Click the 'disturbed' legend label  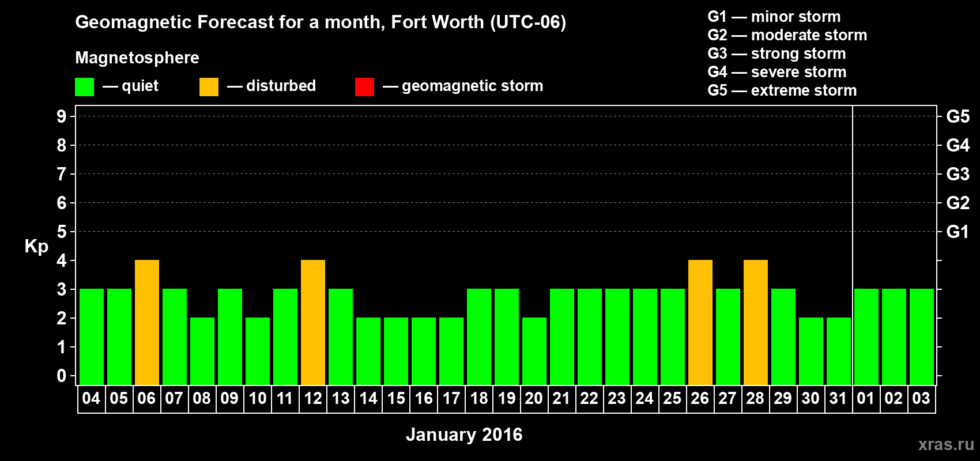[281, 86]
